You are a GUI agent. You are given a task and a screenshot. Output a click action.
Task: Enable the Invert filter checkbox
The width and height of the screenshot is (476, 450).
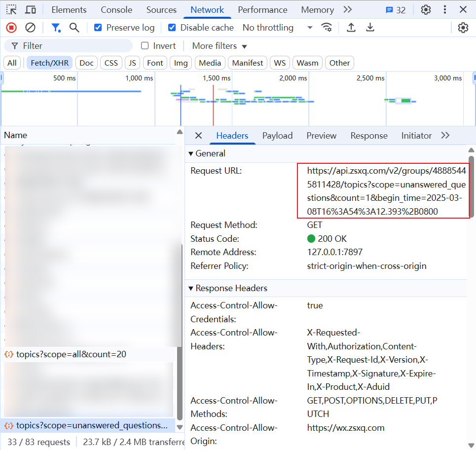click(x=145, y=46)
